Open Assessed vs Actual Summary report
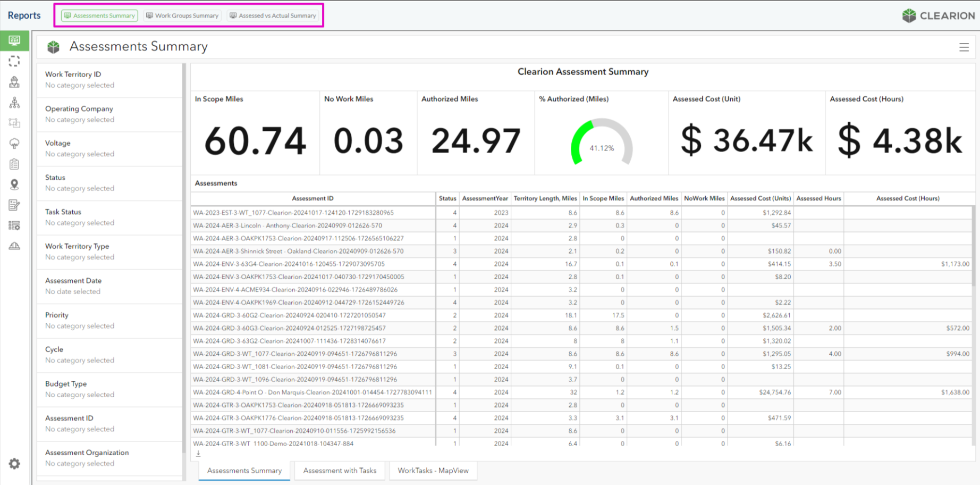This screenshot has width=980, height=485. point(273,16)
